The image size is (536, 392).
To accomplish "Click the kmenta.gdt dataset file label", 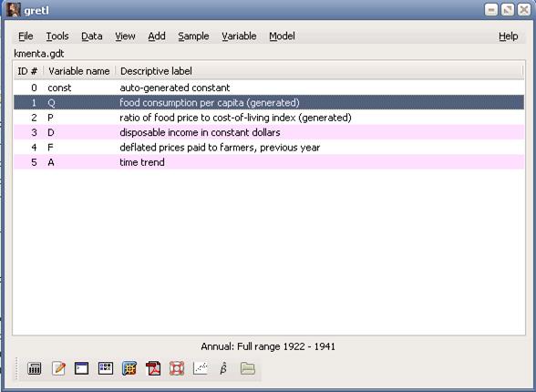I will [39, 54].
